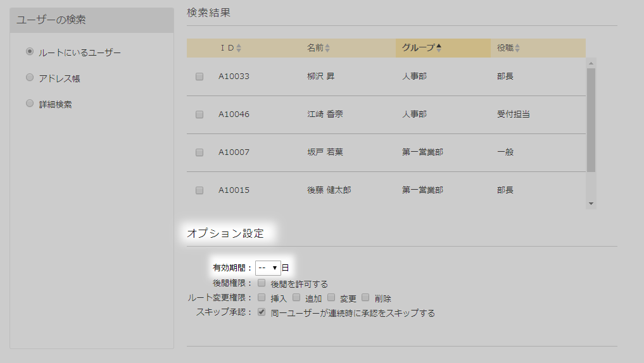Viewport: 644px width, 363px height.
Task: Tick the 挿入 route change checkbox
Action: pos(262,297)
